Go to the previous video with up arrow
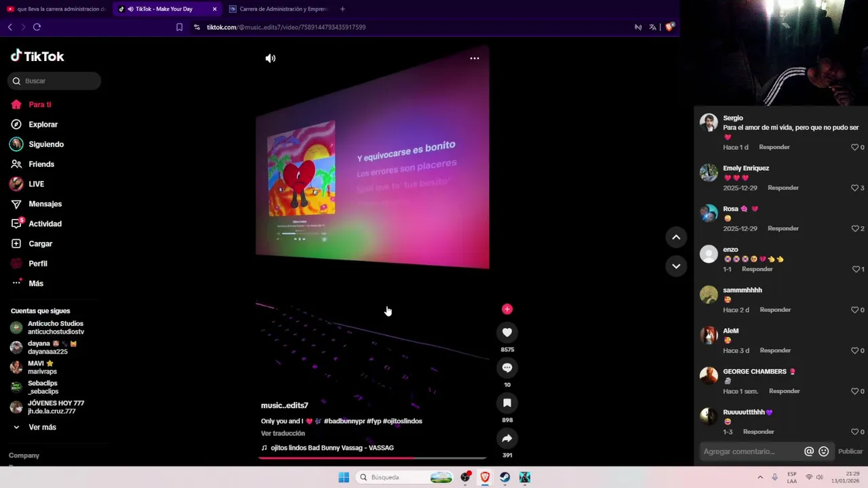Image resolution: width=868 pixels, height=488 pixels. click(x=676, y=237)
